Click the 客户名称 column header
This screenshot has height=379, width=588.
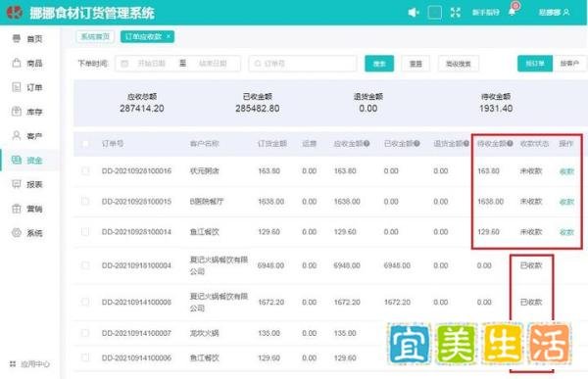click(205, 143)
